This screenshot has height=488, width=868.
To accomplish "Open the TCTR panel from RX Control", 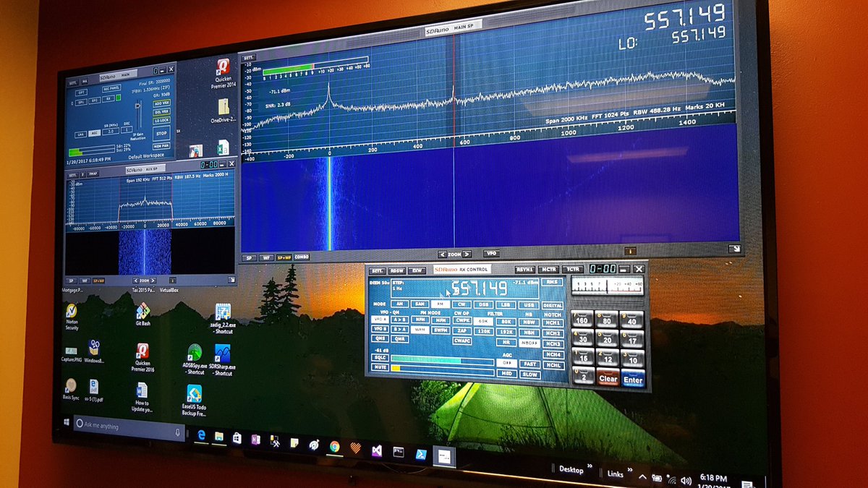I will click(x=573, y=270).
